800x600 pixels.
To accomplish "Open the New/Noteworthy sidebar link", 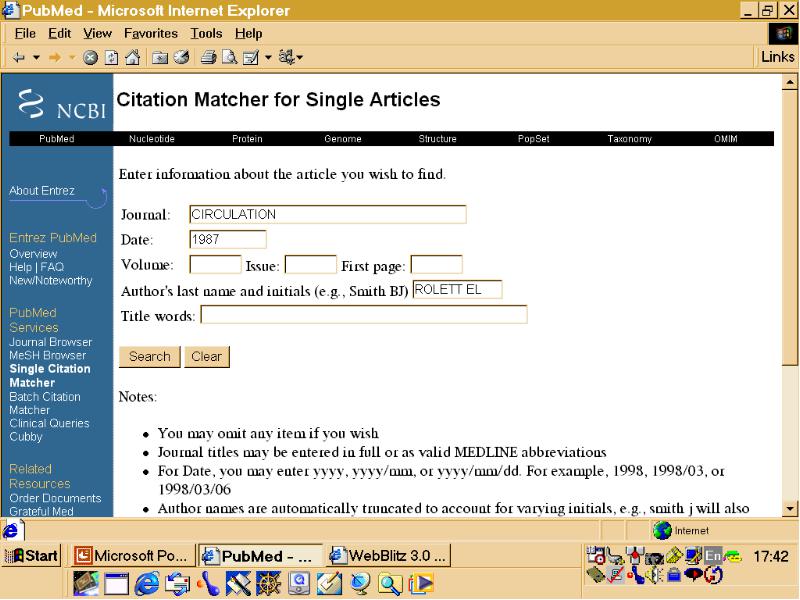I will click(51, 281).
